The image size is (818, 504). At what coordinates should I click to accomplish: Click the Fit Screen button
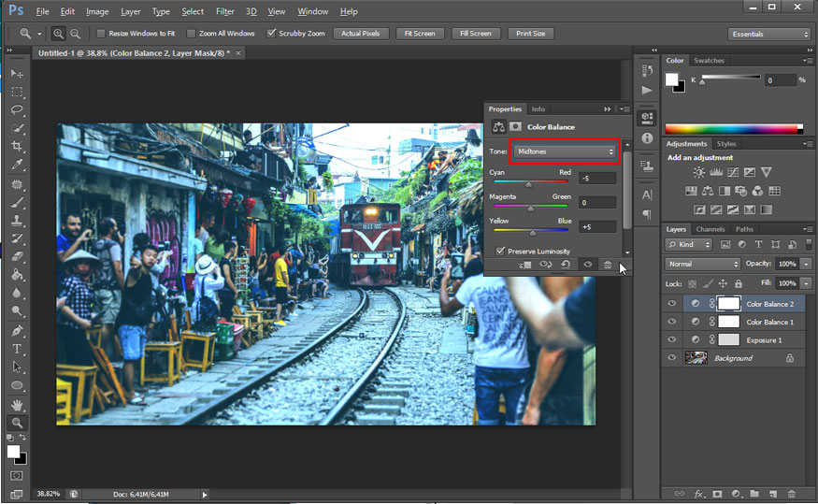[418, 34]
